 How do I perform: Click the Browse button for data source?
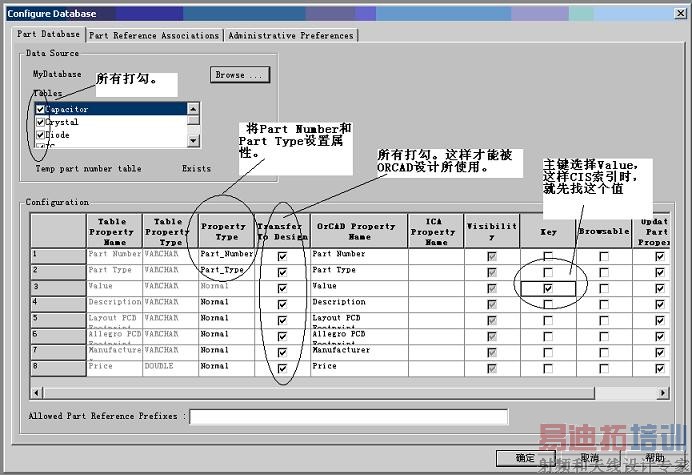[x=240, y=75]
